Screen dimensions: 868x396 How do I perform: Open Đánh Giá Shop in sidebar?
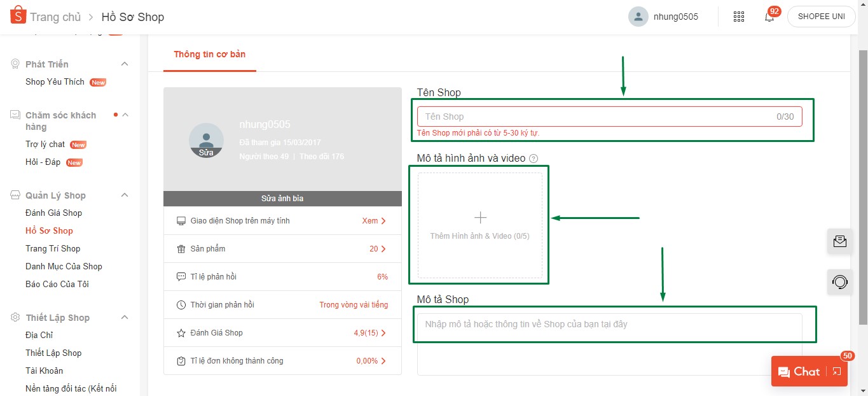53,213
